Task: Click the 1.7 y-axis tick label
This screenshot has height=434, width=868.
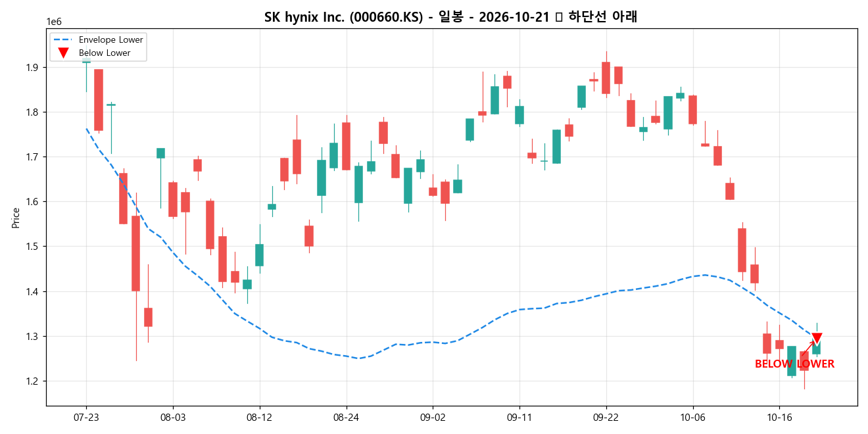Action: coord(34,157)
